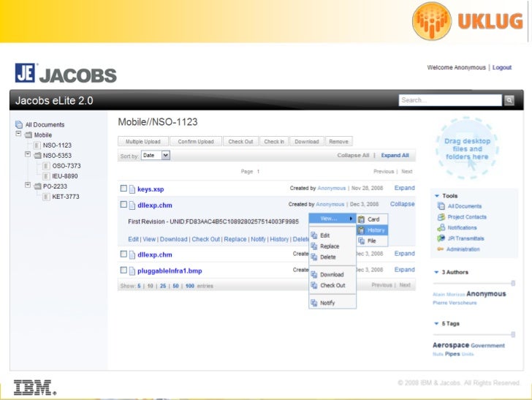Click the Remove button
Viewport: 532px width, 400px height.
(x=338, y=141)
